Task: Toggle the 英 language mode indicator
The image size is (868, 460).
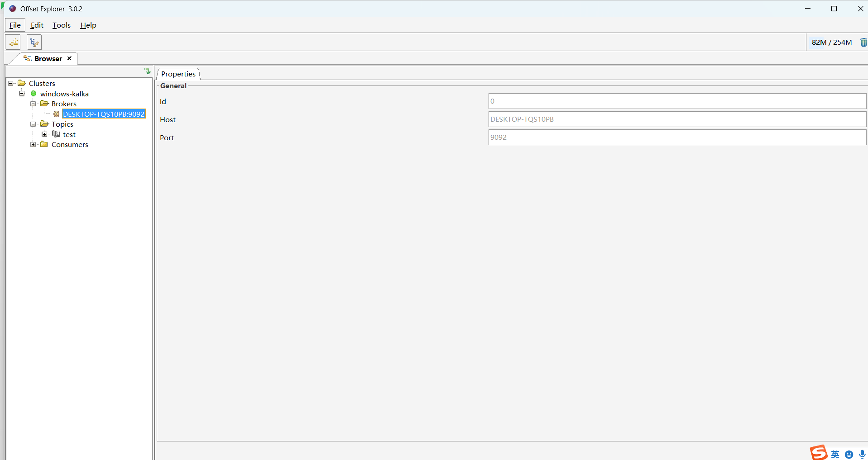Action: pos(835,455)
